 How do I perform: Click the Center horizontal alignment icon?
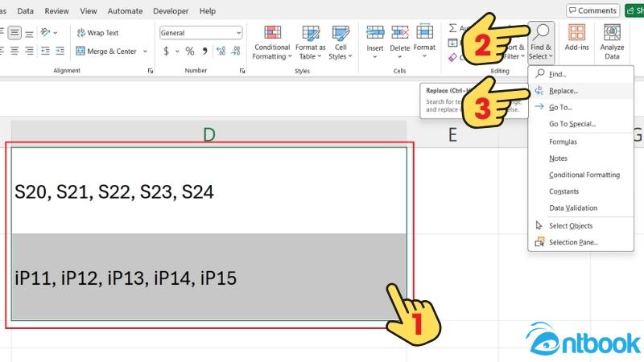click(x=14, y=51)
